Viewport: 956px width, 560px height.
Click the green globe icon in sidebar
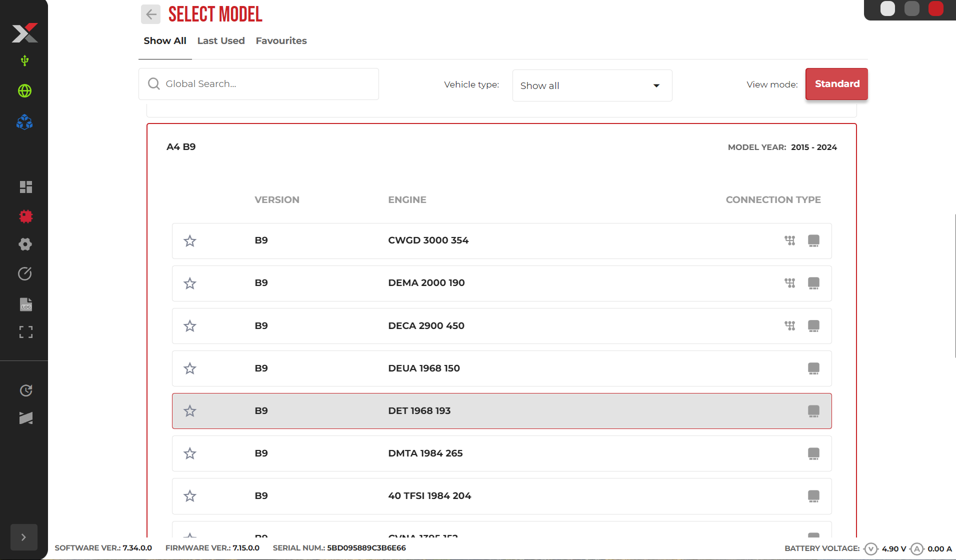point(24,91)
